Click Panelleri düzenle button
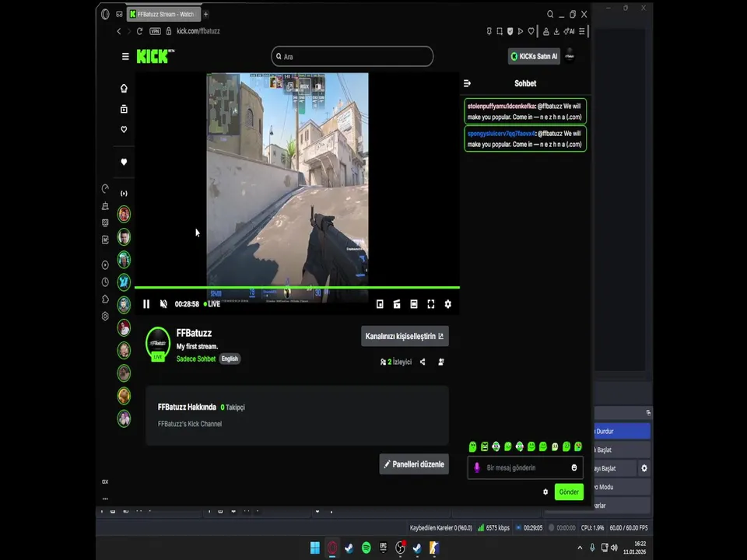This screenshot has height=560, width=747. (414, 464)
